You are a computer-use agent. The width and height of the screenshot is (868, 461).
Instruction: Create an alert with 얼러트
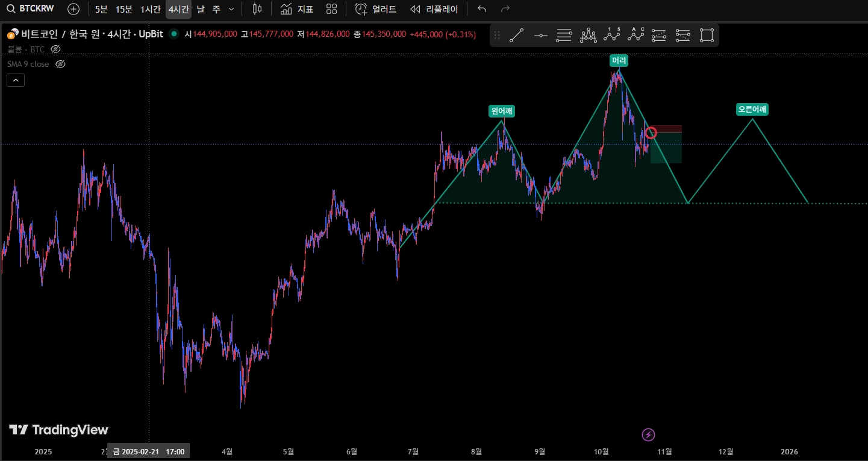tap(376, 9)
